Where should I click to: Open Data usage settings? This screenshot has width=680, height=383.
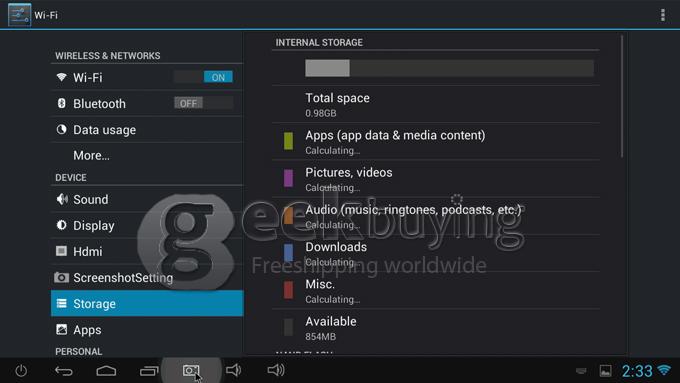pos(147,129)
